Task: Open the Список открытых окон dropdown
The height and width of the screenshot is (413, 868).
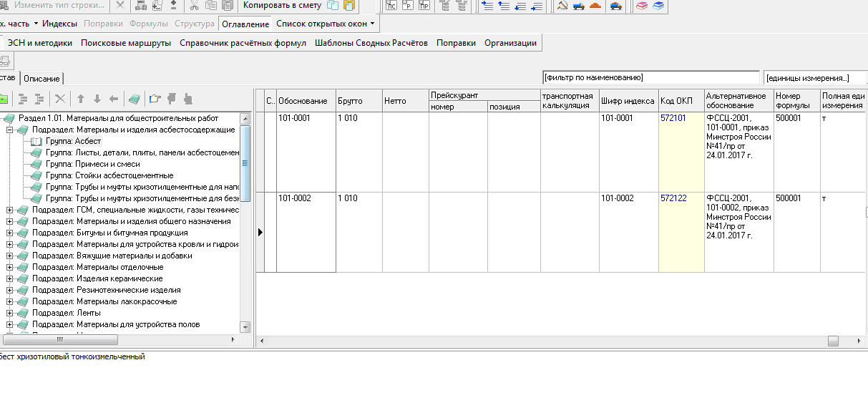Action: pyautogui.click(x=325, y=24)
